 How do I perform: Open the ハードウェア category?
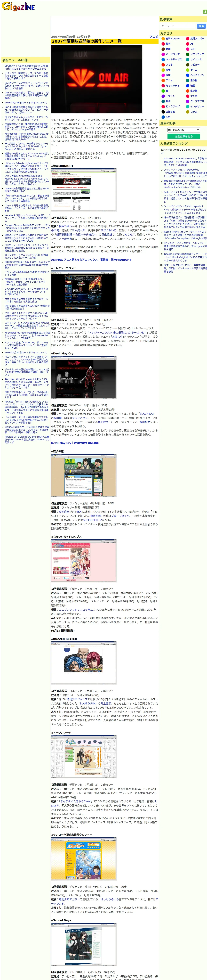173,54
